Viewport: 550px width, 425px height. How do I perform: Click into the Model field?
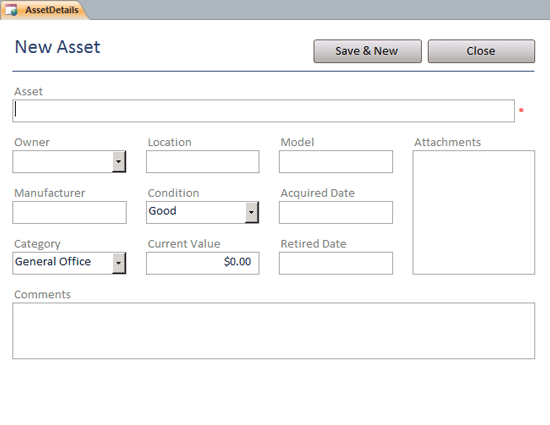(x=336, y=162)
